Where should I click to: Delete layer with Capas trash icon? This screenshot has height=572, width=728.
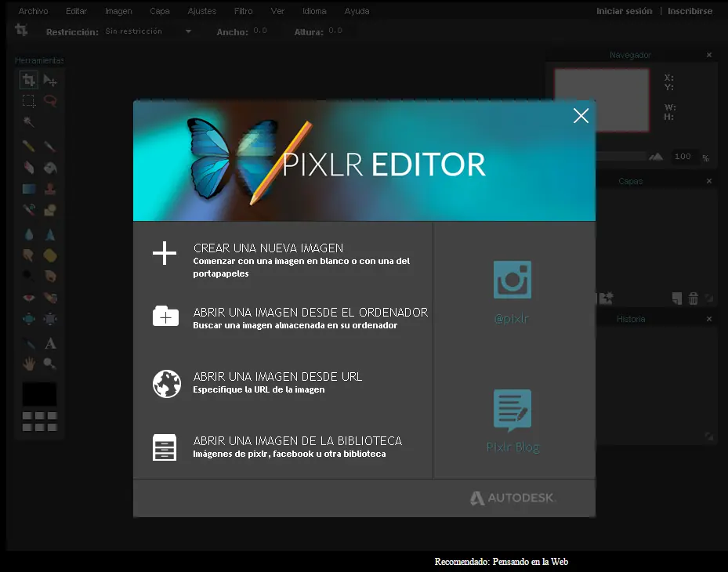(x=694, y=298)
